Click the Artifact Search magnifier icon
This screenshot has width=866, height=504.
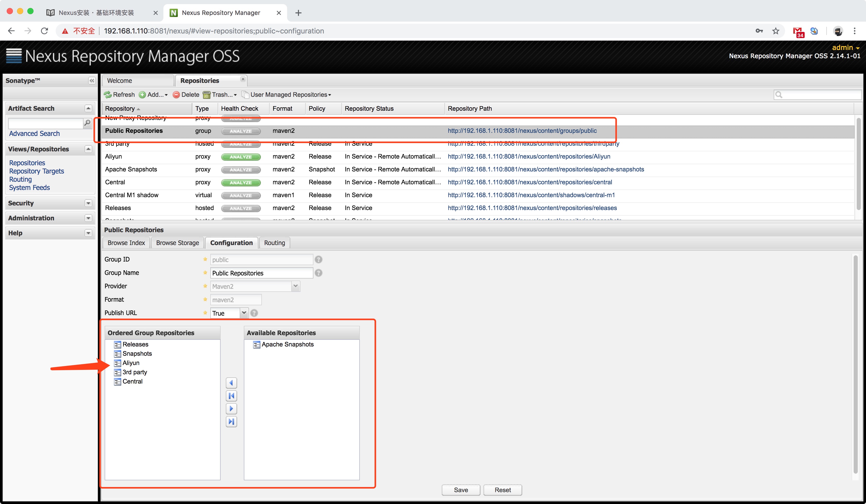click(87, 123)
